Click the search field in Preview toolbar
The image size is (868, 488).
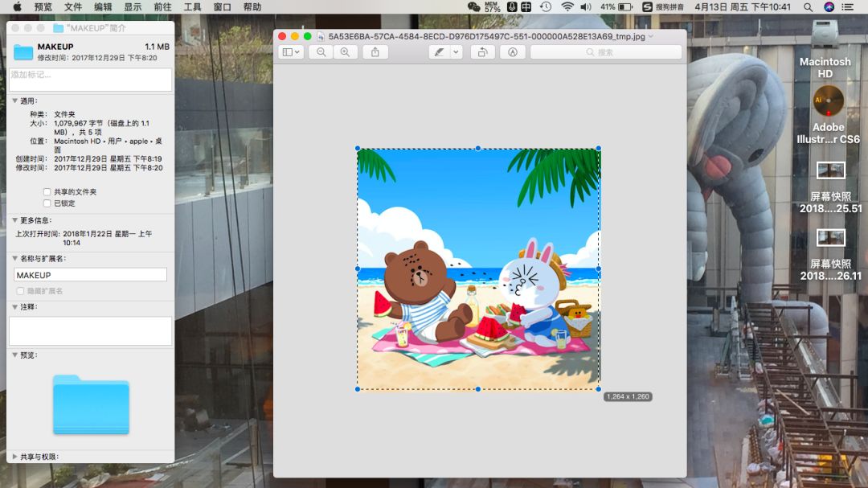605,52
